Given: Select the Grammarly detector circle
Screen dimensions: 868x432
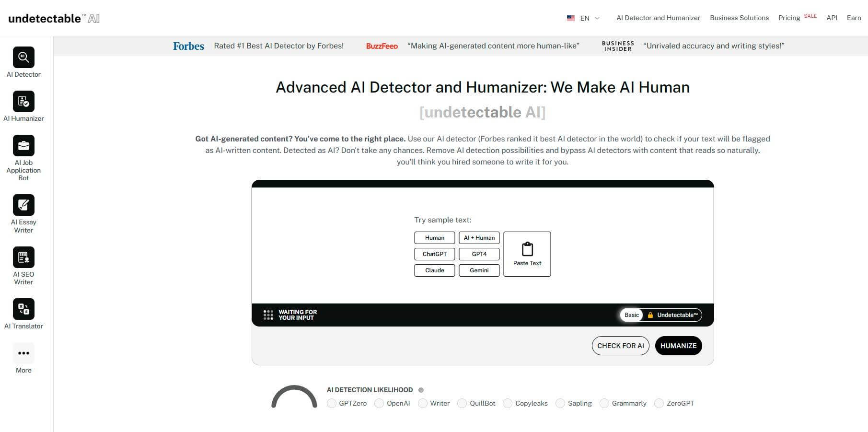Looking at the screenshot, I should [604, 404].
